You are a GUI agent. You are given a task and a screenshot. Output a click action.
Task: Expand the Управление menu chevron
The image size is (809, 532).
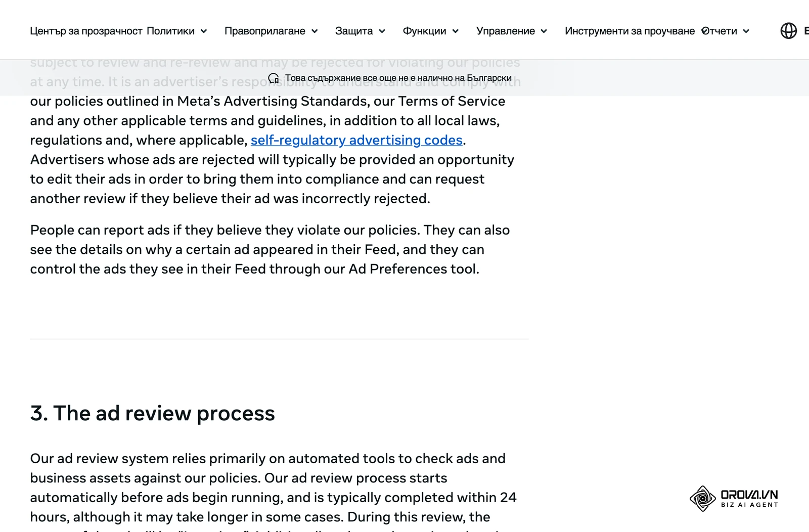pos(544,31)
